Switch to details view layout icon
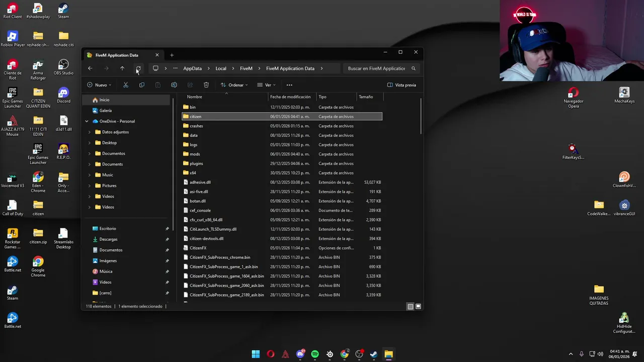This screenshot has height=362, width=644. 411,306
